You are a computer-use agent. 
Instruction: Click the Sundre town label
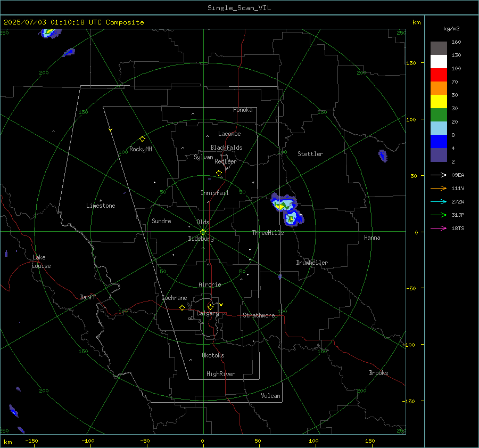pos(161,221)
